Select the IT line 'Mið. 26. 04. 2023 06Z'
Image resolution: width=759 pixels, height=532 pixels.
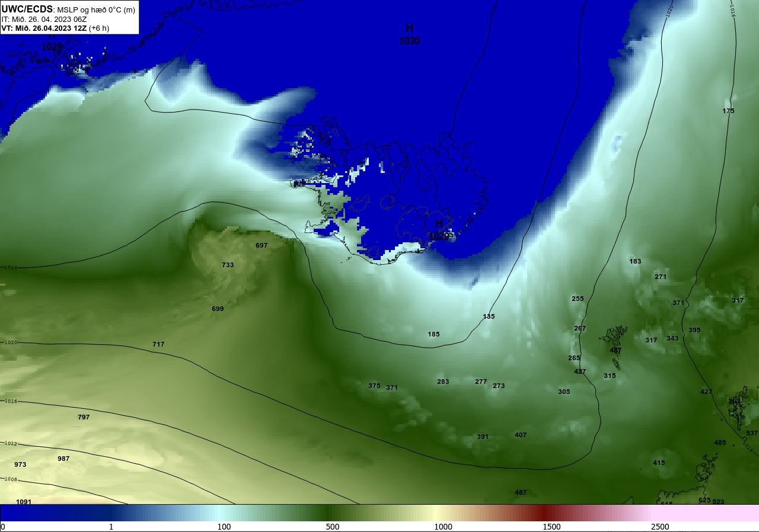coord(49,19)
